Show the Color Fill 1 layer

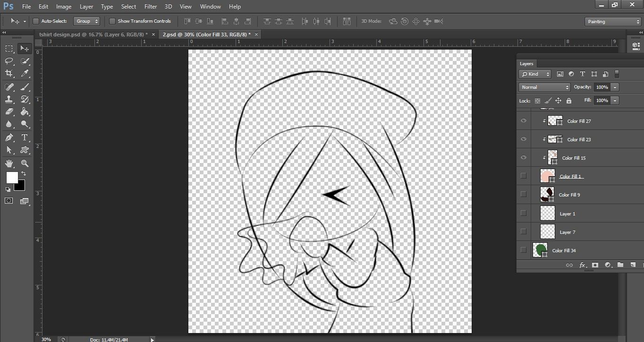point(523,176)
